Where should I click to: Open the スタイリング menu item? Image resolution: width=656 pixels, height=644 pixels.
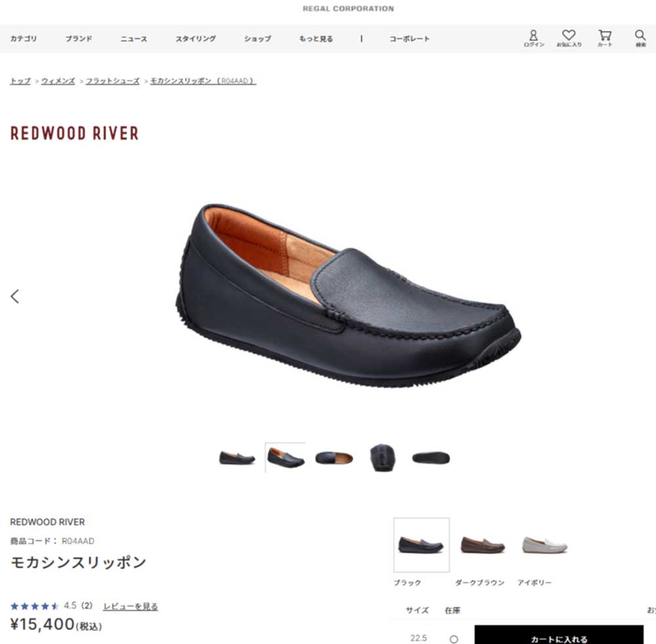[x=195, y=39]
